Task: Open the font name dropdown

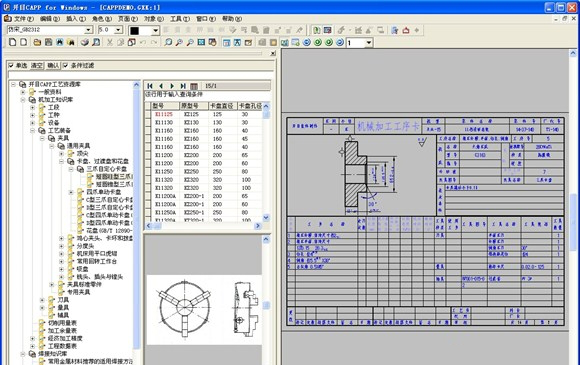Action: click(88, 30)
